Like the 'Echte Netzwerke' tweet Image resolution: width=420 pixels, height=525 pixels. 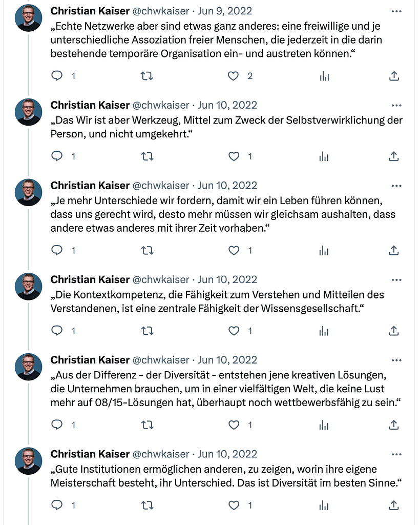point(234,76)
